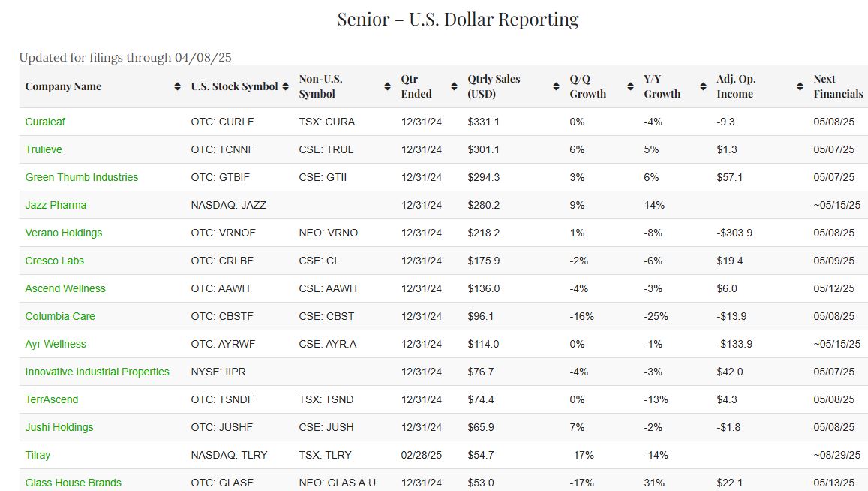Sort table by Company Name arrows
Viewport: 868px width, 491px height.
click(177, 86)
